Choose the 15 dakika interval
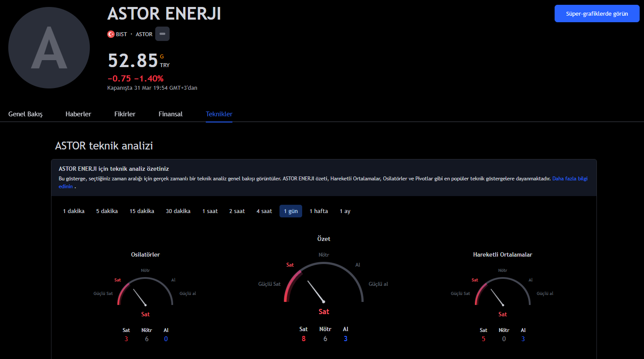The image size is (644, 359). [x=142, y=211]
